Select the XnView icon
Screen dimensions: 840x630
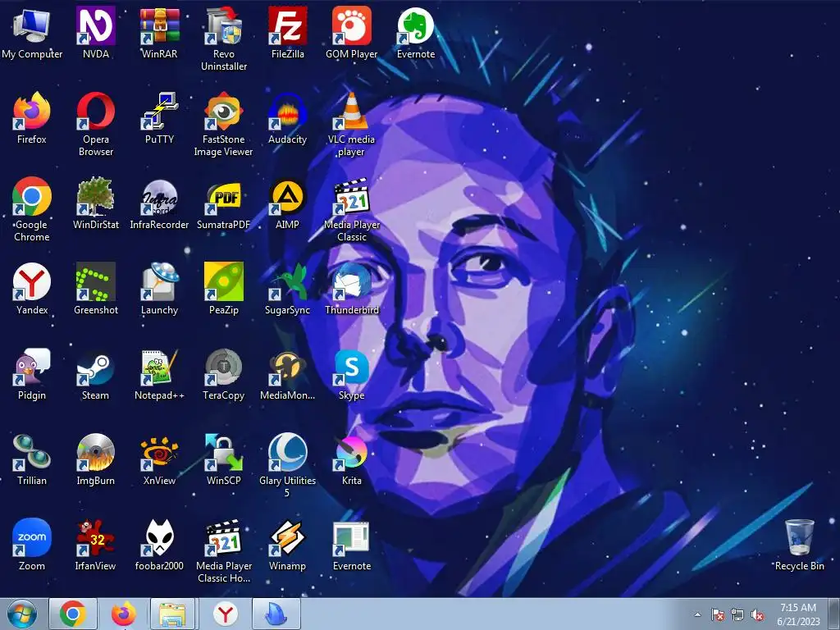coord(160,452)
